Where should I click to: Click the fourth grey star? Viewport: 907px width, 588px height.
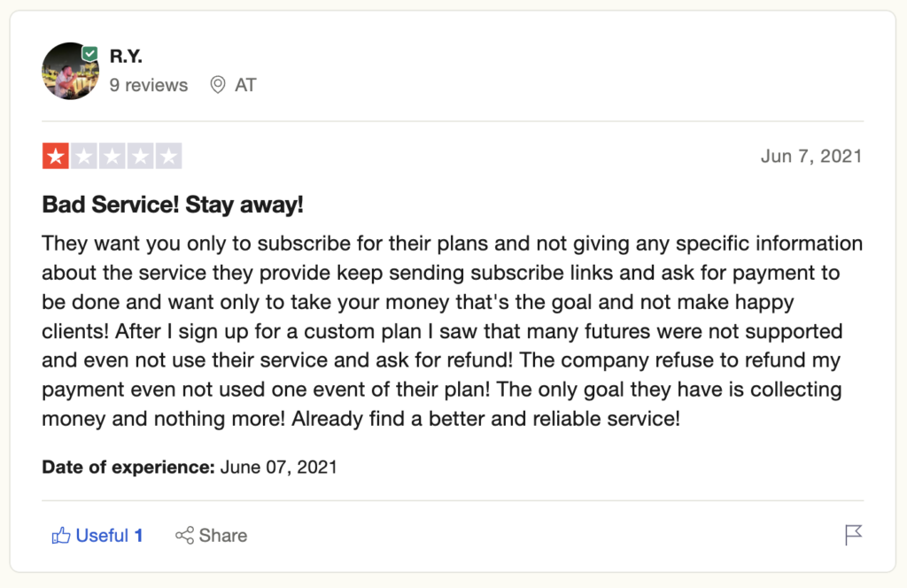pos(139,157)
